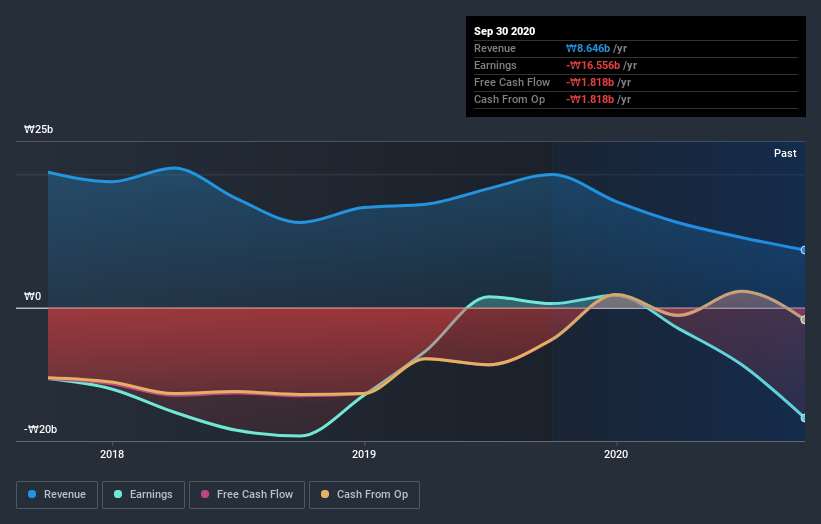Click the ₩0 y-axis label
821x524 pixels.
point(32,296)
